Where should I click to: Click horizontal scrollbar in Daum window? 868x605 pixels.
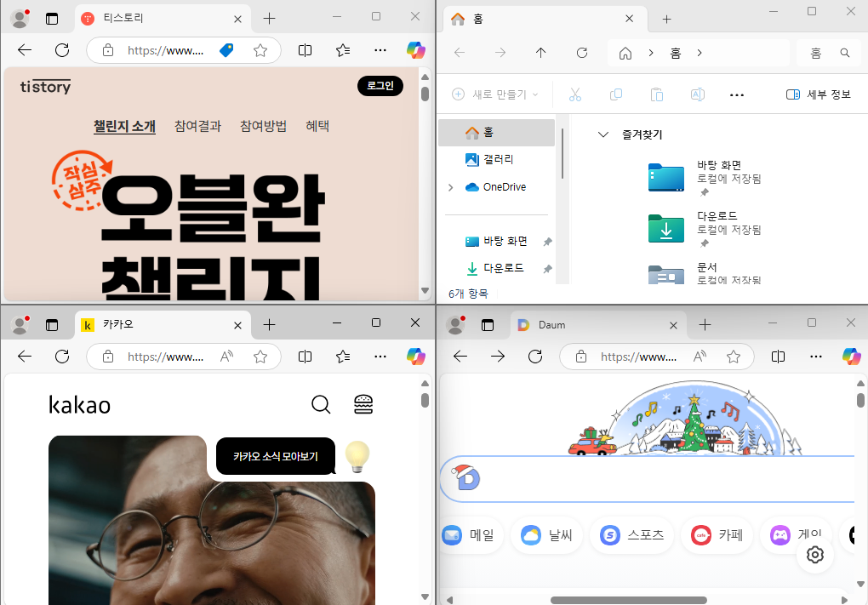click(x=629, y=600)
